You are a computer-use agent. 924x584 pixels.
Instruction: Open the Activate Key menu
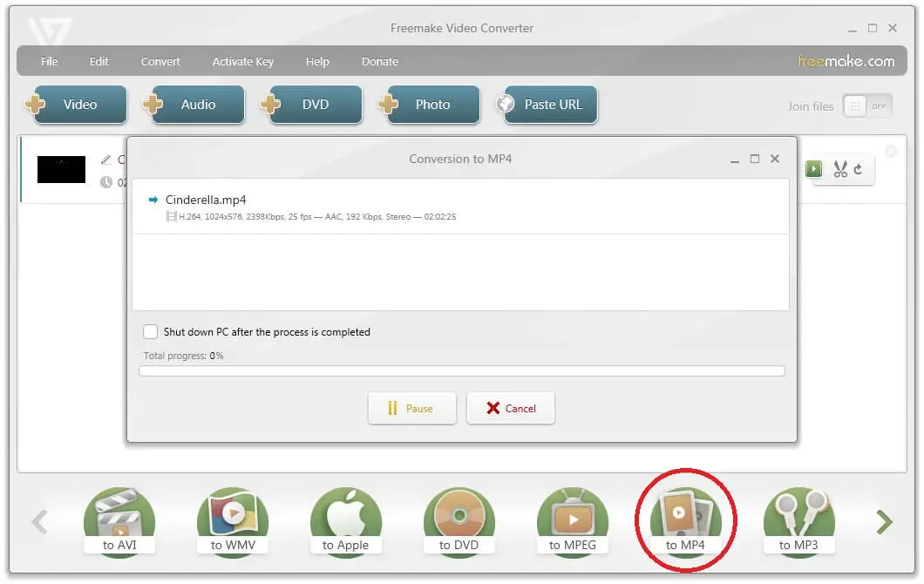[243, 61]
